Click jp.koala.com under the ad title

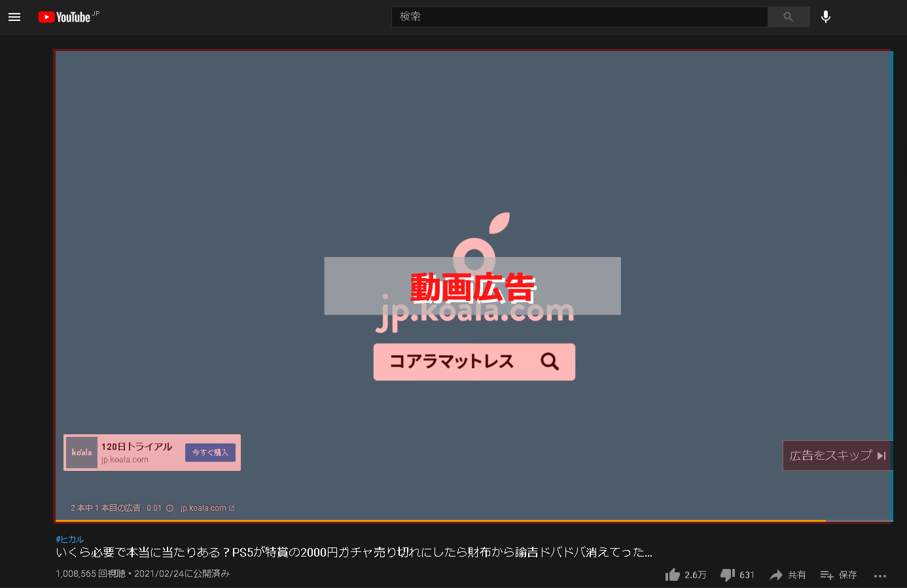[x=125, y=460]
